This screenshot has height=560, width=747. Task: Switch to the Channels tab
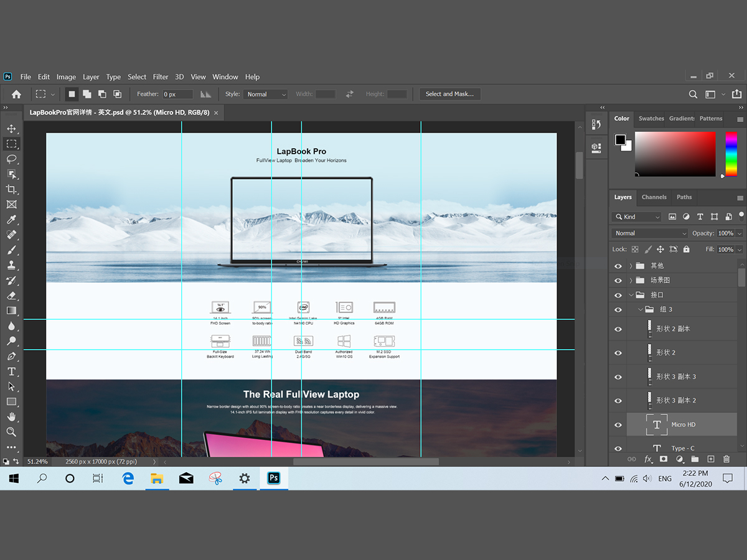654,197
